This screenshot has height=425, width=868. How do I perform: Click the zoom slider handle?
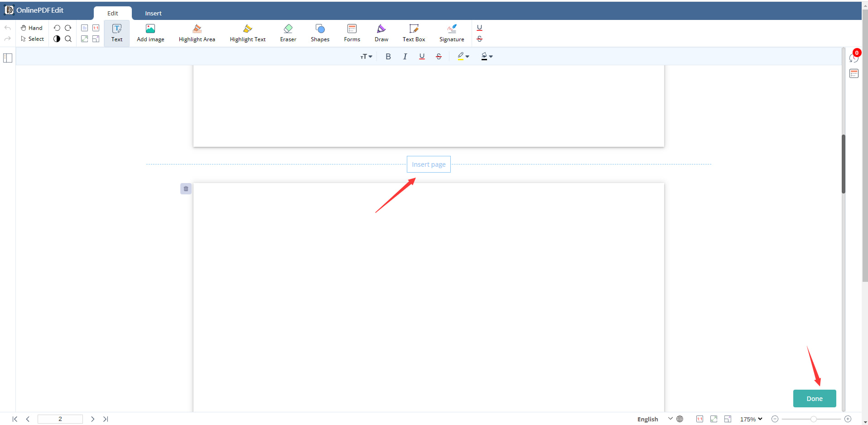814,419
